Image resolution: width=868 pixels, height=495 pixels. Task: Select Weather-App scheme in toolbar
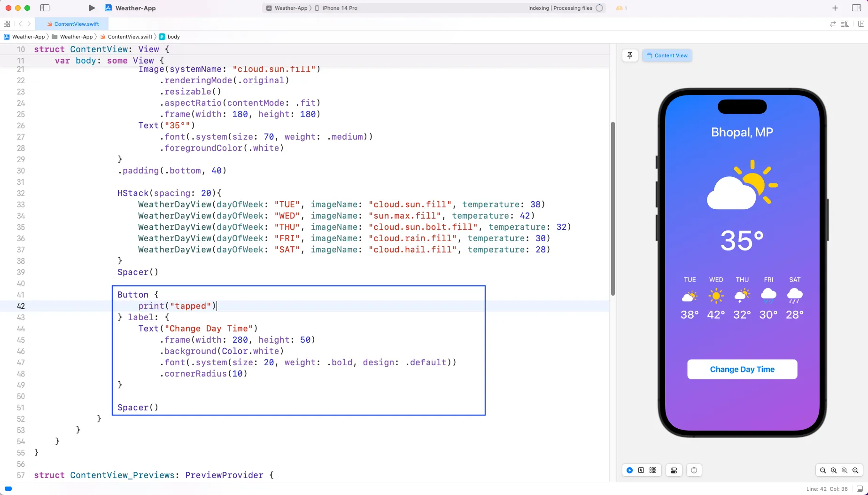(287, 8)
